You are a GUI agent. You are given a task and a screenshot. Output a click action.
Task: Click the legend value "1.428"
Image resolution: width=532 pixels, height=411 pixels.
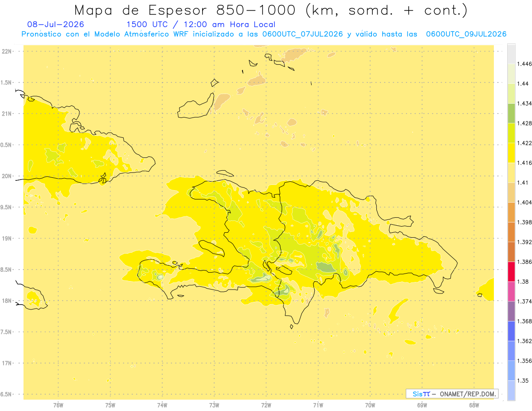point(524,123)
